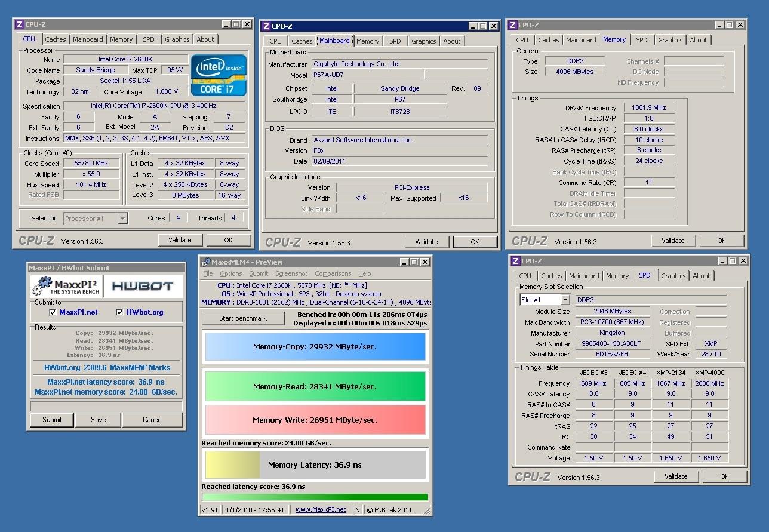This screenshot has width=769, height=532.
Task: Open the Slot #1 memory slot dropdown
Action: [565, 300]
